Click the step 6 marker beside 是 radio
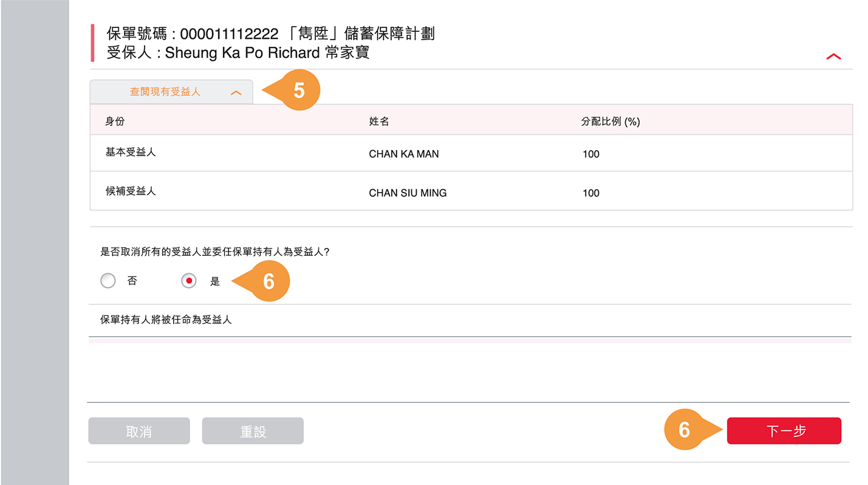This screenshot has width=868, height=485. click(268, 281)
